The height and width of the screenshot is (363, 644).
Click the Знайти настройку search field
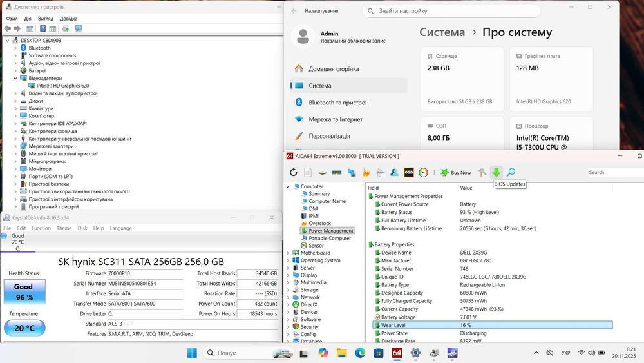click(x=451, y=11)
